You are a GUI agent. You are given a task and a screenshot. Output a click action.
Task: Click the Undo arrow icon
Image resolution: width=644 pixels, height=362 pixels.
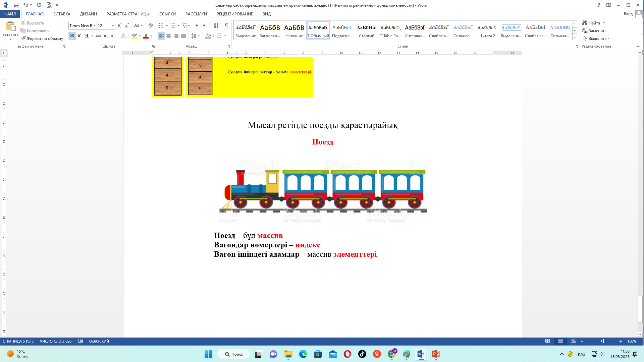point(25,5)
